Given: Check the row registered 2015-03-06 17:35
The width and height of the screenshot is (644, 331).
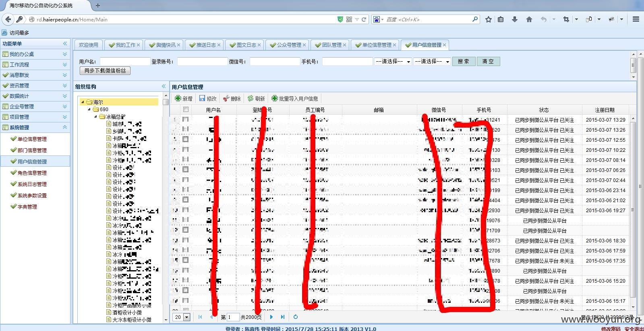Looking at the screenshot, I should point(186,261).
